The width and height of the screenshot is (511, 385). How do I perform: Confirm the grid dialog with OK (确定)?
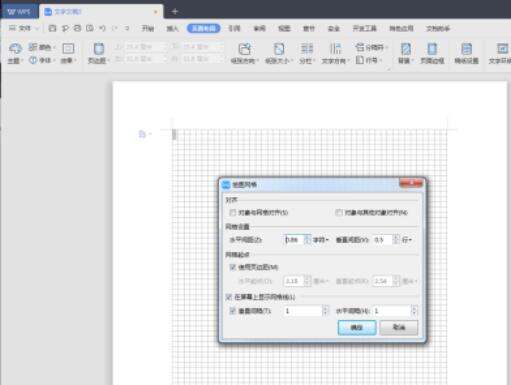click(357, 328)
